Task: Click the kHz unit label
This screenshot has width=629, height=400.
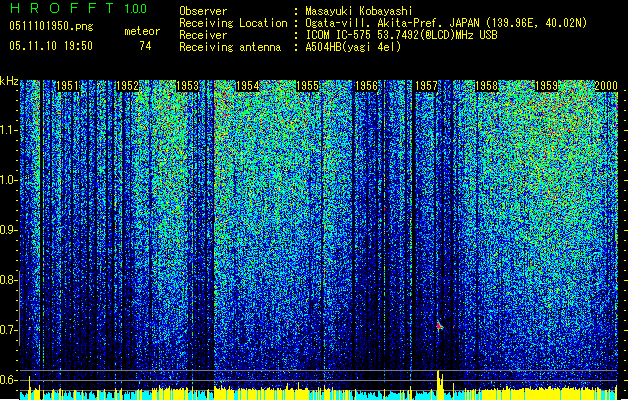Action: [x=9, y=81]
